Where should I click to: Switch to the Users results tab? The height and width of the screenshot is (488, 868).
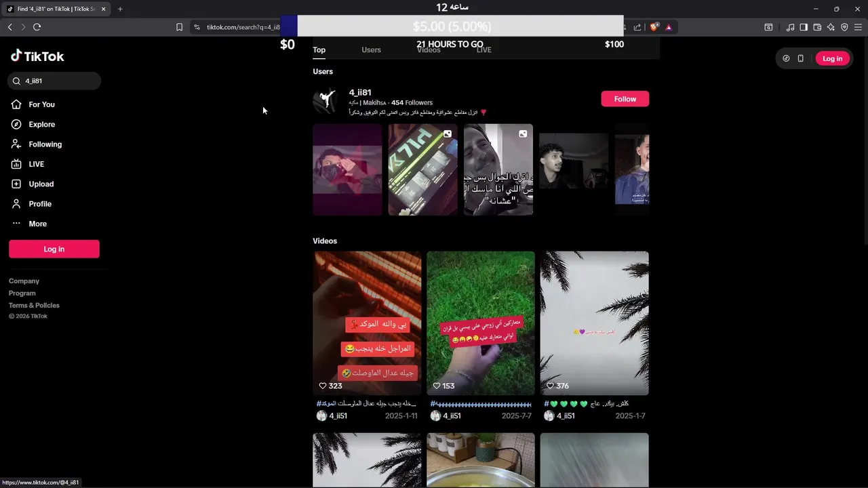coord(371,49)
